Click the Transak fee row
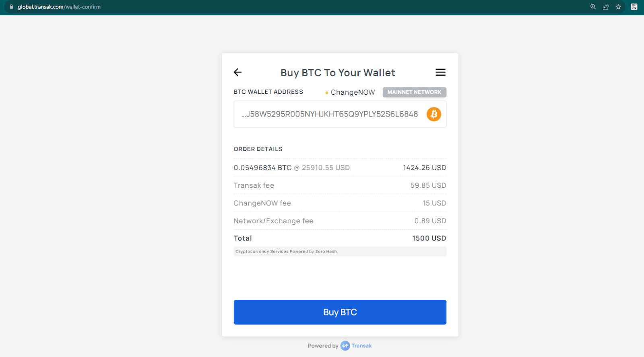Viewport: 644px width, 357px height. [x=340, y=185]
